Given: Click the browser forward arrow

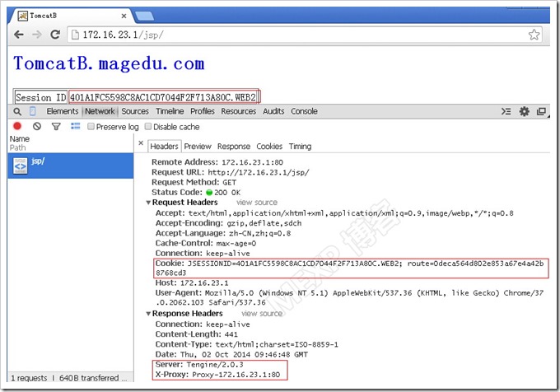Looking at the screenshot, I should click(37, 35).
